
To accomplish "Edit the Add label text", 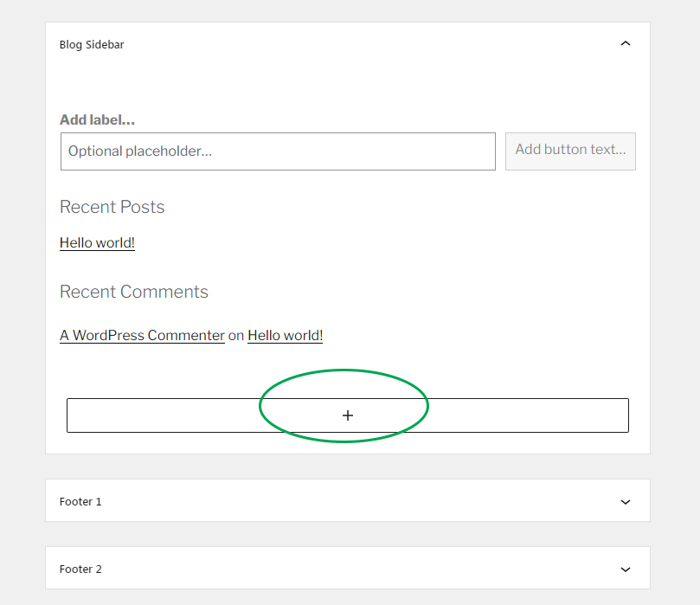I will [x=97, y=119].
